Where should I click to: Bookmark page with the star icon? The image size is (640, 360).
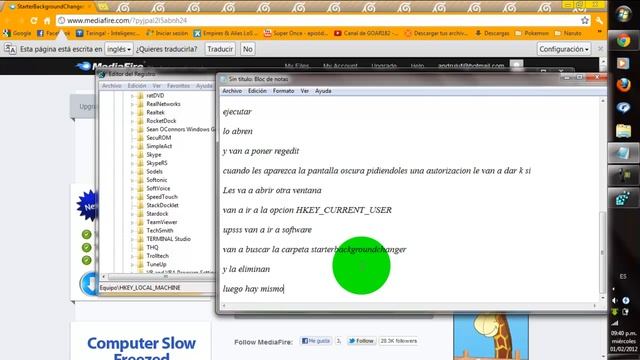585,20
